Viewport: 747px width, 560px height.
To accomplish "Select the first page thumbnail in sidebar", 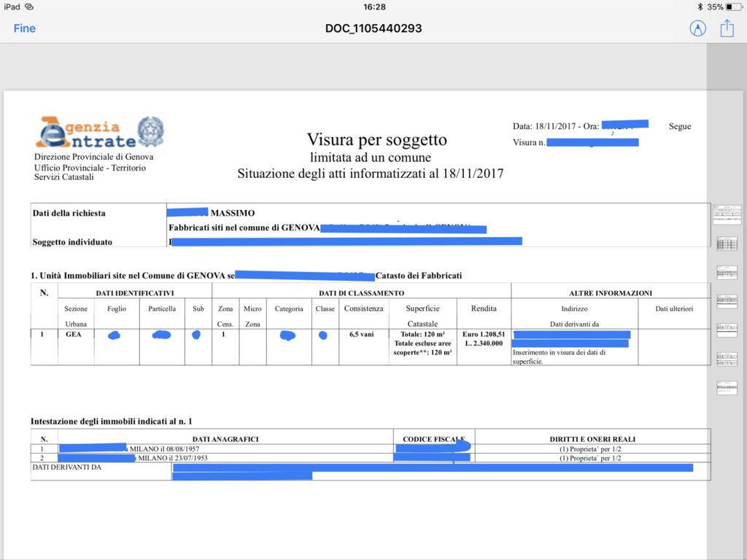I will pyautogui.click(x=727, y=214).
